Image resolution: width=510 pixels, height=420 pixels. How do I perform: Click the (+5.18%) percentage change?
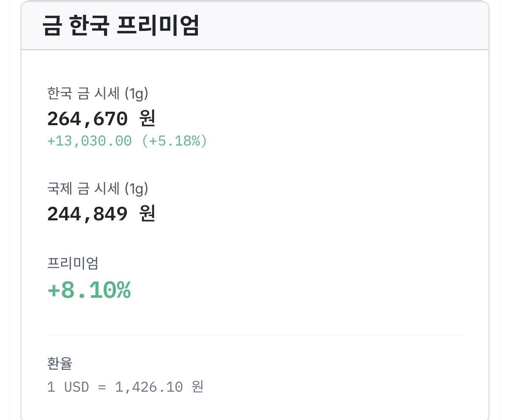pos(175,141)
